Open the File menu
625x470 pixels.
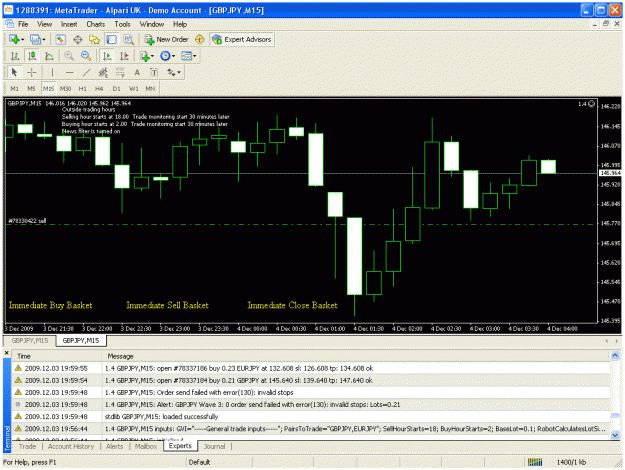(23, 24)
